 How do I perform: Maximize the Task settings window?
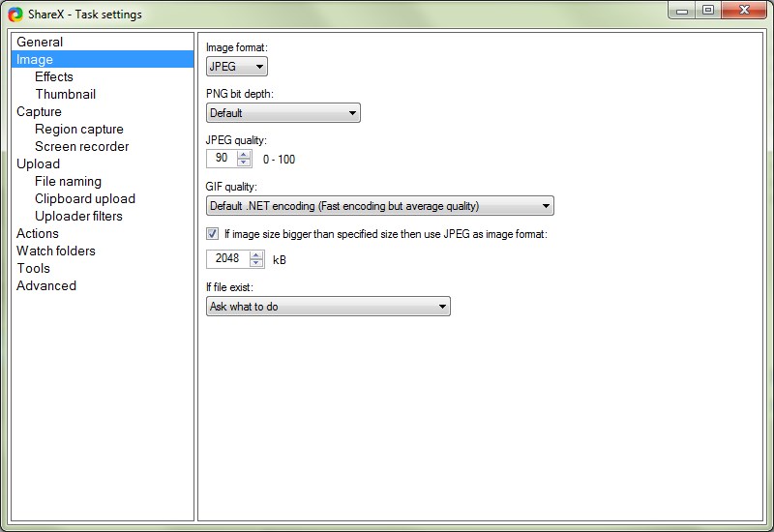click(x=708, y=10)
